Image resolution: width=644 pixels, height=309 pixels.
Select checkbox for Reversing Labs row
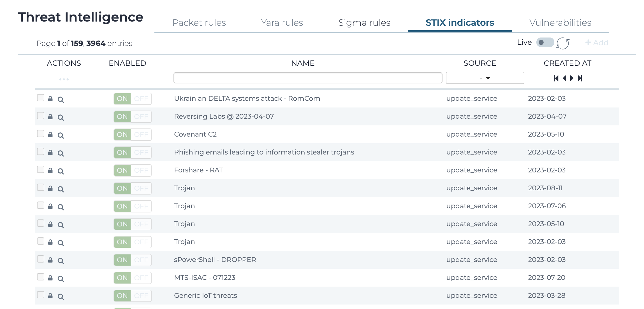pos(41,116)
